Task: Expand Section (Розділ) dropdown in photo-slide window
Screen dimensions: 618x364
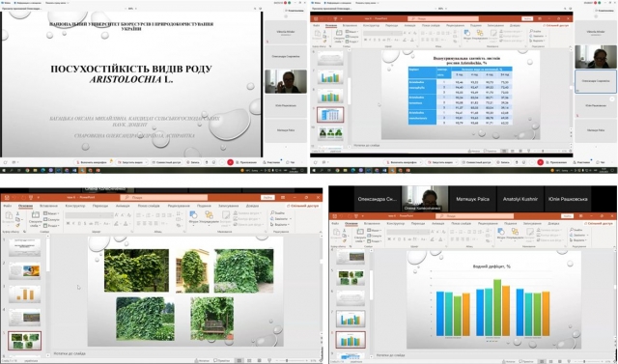Action: click(51, 225)
